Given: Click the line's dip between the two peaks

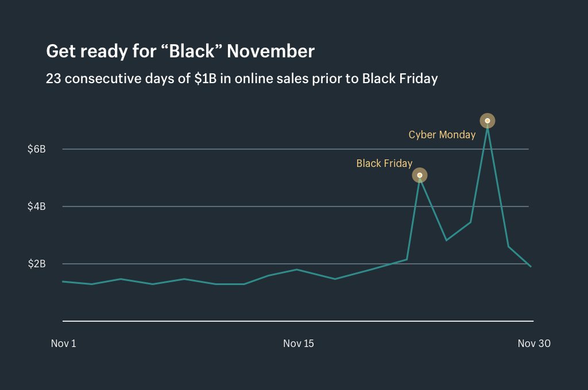Looking at the screenshot, I should click(446, 240).
